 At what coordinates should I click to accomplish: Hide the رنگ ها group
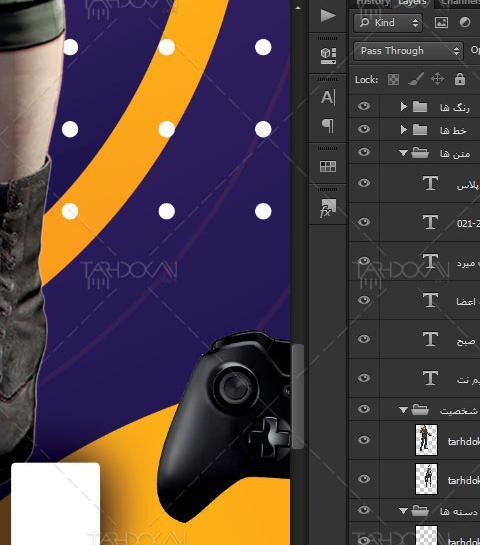[364, 106]
